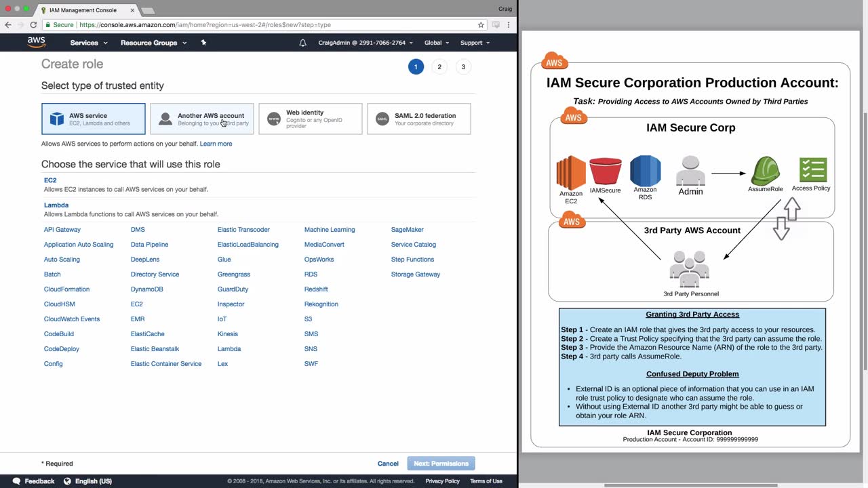Click the Chrome forward arrow

pyautogui.click(x=20, y=24)
